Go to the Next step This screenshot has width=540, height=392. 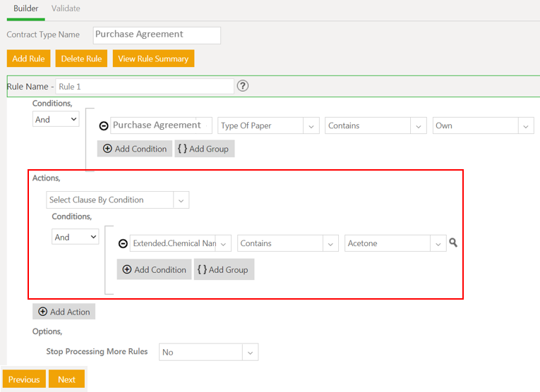(x=67, y=379)
